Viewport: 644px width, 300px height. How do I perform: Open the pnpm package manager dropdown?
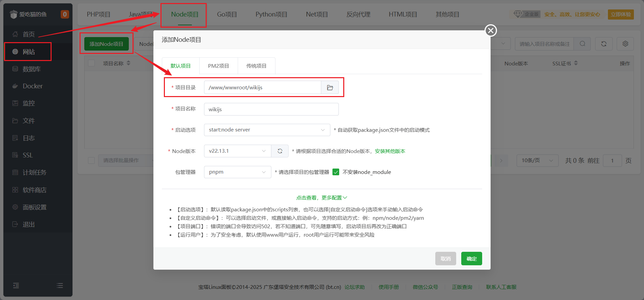[237, 172]
